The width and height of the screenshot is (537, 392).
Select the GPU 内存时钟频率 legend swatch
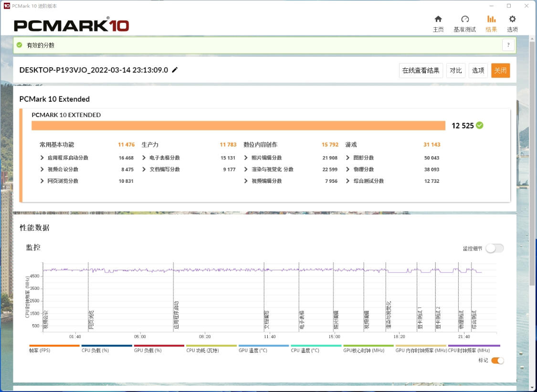pyautogui.click(x=421, y=346)
